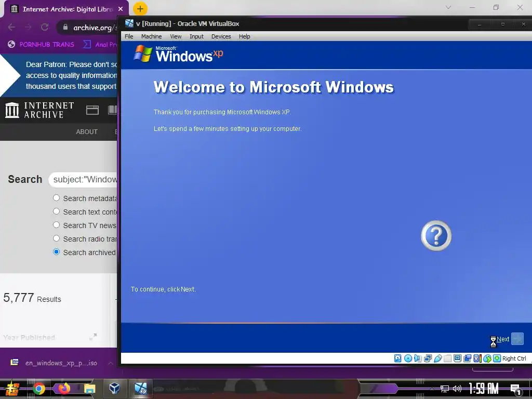
Task: Open the Input menu in VirtualBox
Action: [x=196, y=36]
